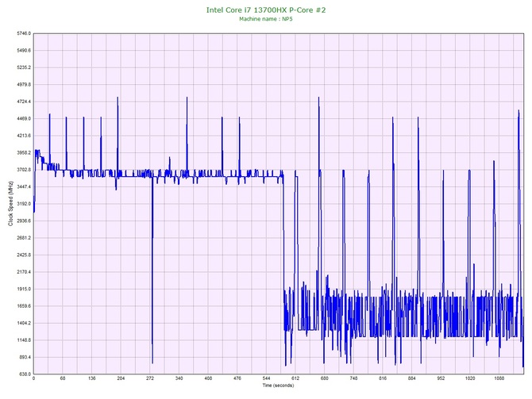Click the 3702.8 y-axis value
Screen dimensions: 532x399
(x=24, y=170)
